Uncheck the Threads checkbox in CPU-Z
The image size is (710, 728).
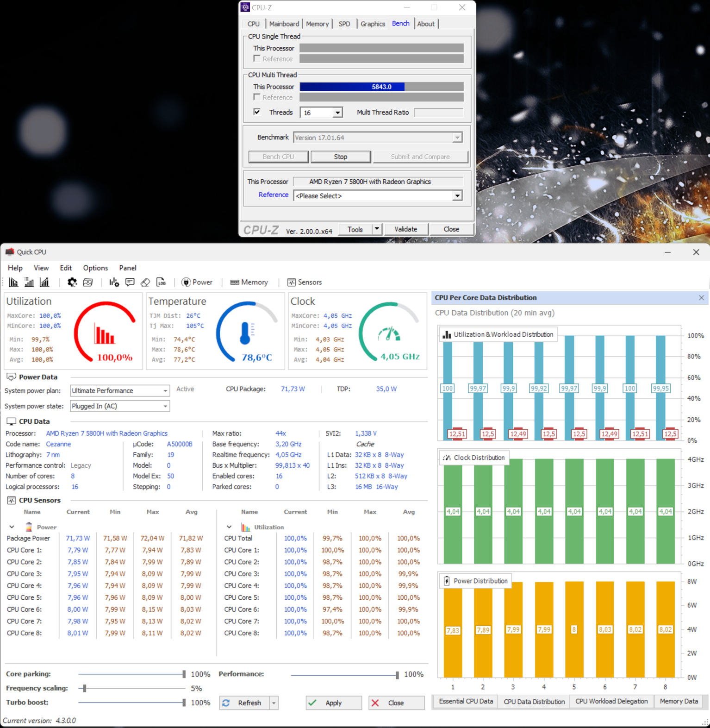click(x=257, y=112)
